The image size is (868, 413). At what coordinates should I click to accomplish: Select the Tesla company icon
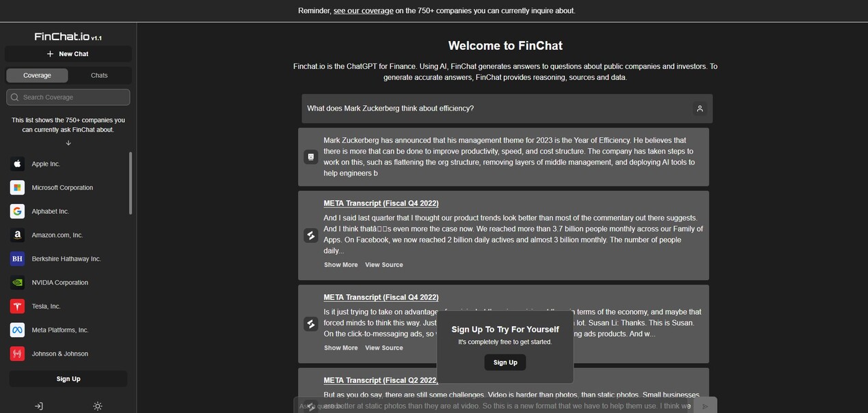[16, 306]
